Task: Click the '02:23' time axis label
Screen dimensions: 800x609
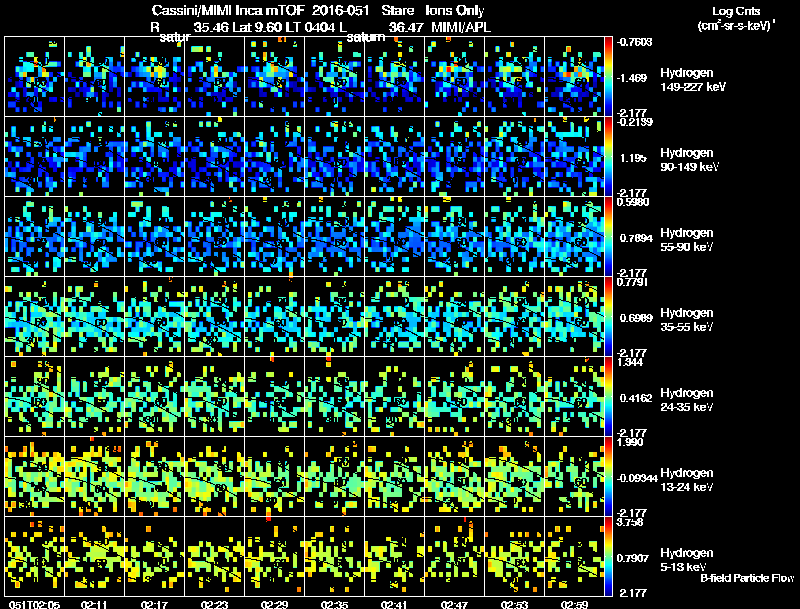Action: [x=214, y=605]
